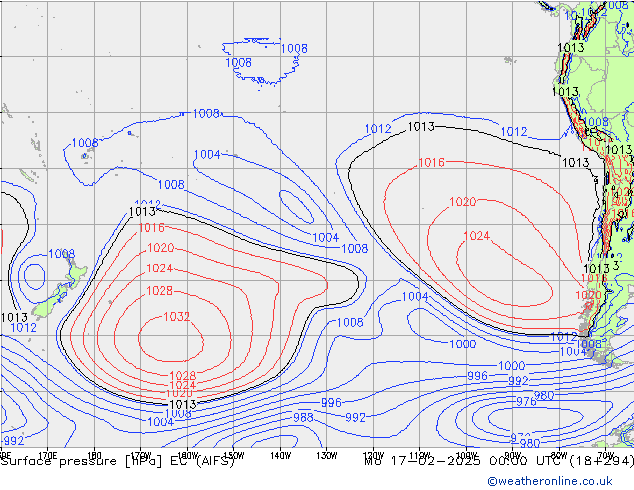This screenshot has width=634, height=490.
Task: Click the 996 label above 988's right side
Action: pos(331,403)
